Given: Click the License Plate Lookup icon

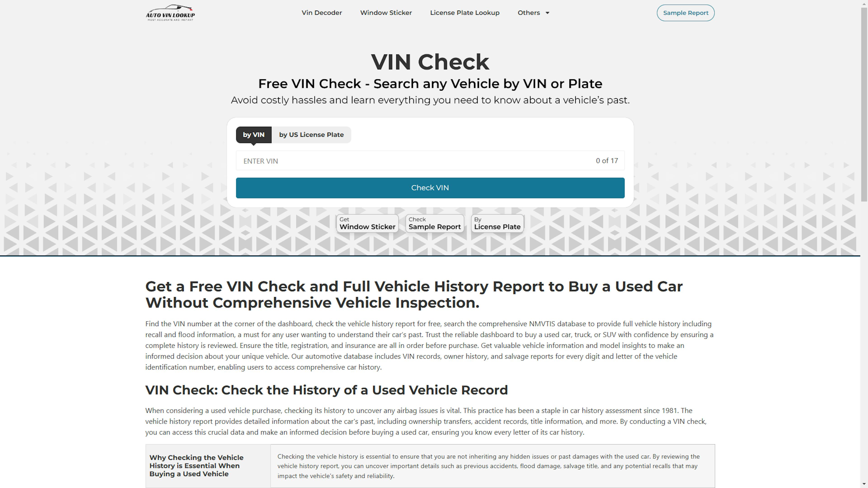Looking at the screenshot, I should pyautogui.click(x=465, y=12).
